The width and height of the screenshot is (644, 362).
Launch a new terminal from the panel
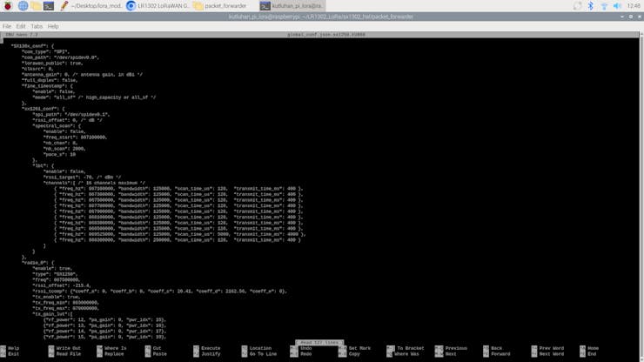coord(49,6)
